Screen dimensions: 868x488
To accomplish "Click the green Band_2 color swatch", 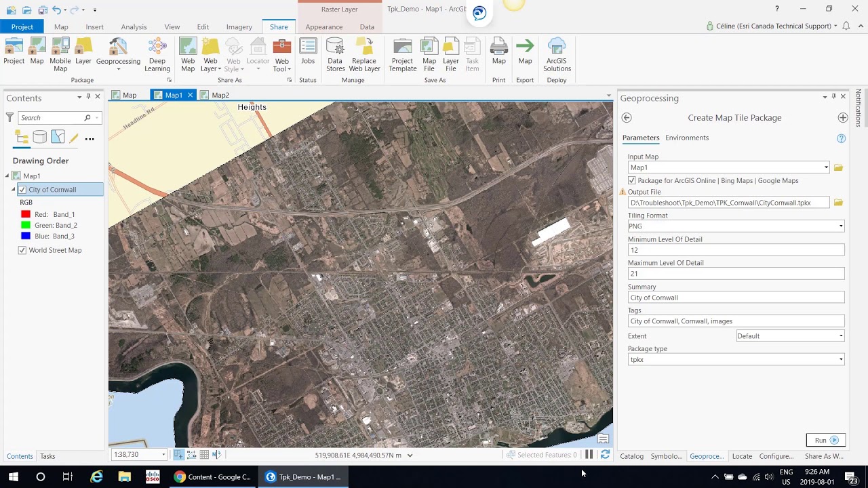I will pyautogui.click(x=26, y=225).
